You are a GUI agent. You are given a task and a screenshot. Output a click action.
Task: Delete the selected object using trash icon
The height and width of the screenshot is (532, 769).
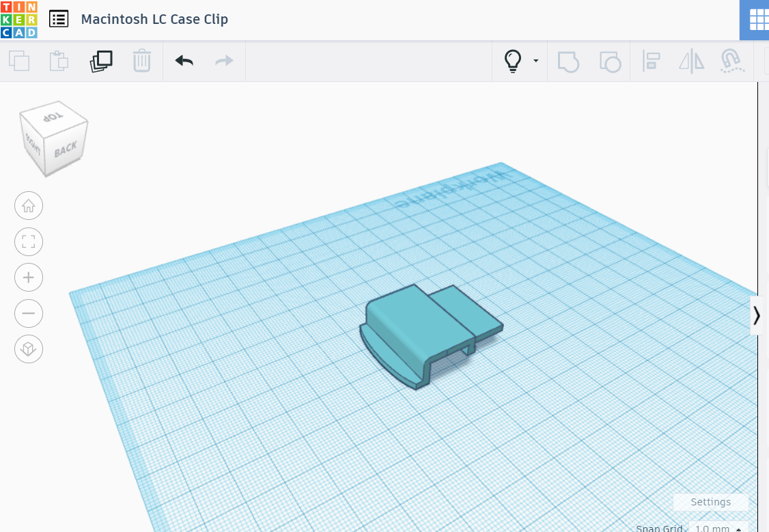click(142, 61)
